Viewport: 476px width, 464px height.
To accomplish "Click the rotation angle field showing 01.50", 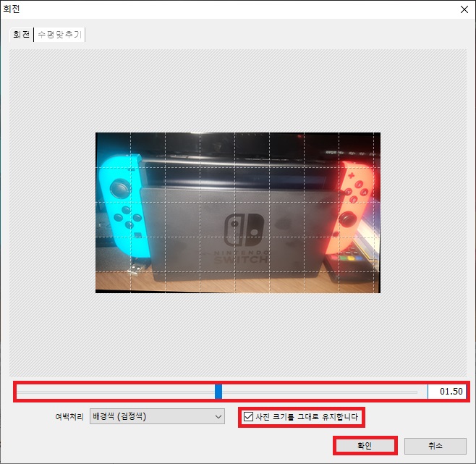I will (447, 392).
